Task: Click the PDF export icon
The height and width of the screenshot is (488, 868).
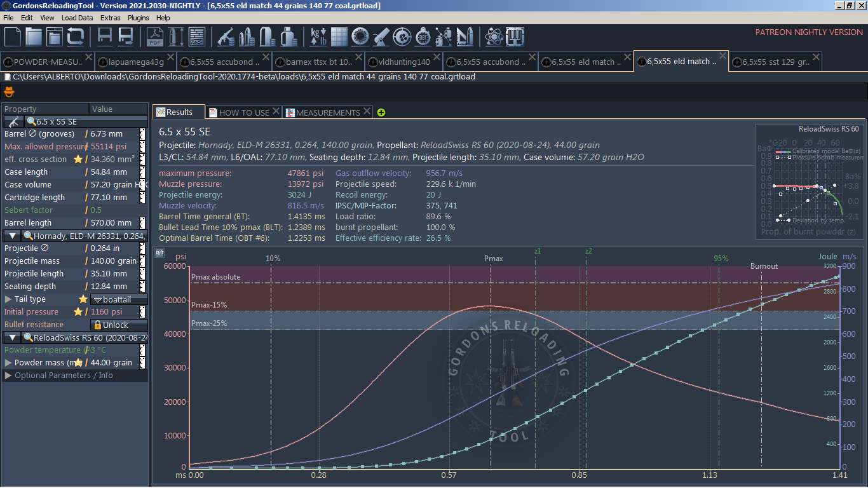Action: [x=155, y=37]
